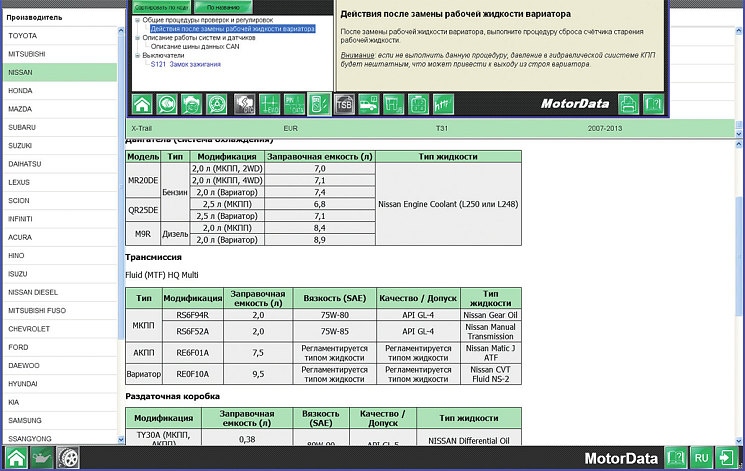The height and width of the screenshot is (471, 745).
Task: Print using the inner toolbar printer icon
Action: (x=628, y=104)
